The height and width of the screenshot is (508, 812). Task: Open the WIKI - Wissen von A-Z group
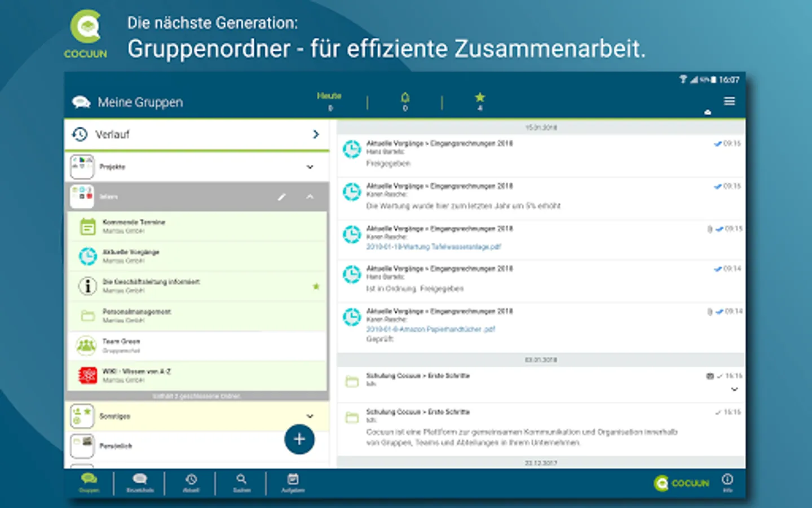point(197,376)
